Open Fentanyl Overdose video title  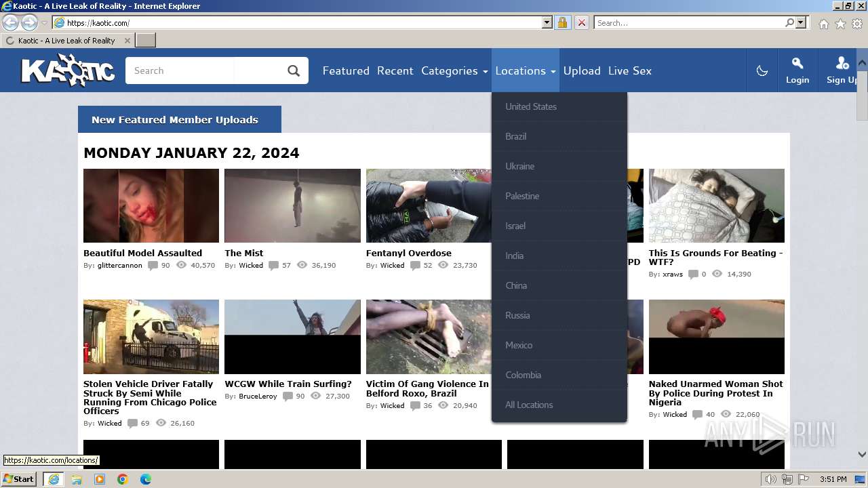[409, 253]
